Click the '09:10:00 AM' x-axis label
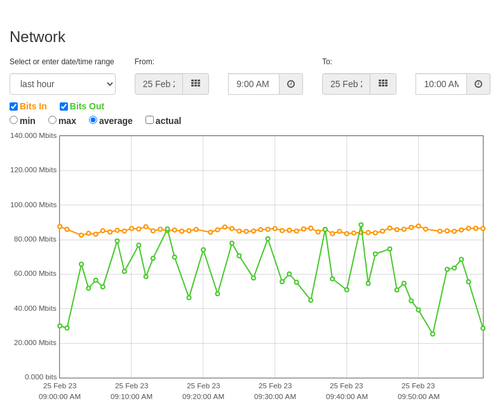Screen dimensions: 500x403 point(131,397)
